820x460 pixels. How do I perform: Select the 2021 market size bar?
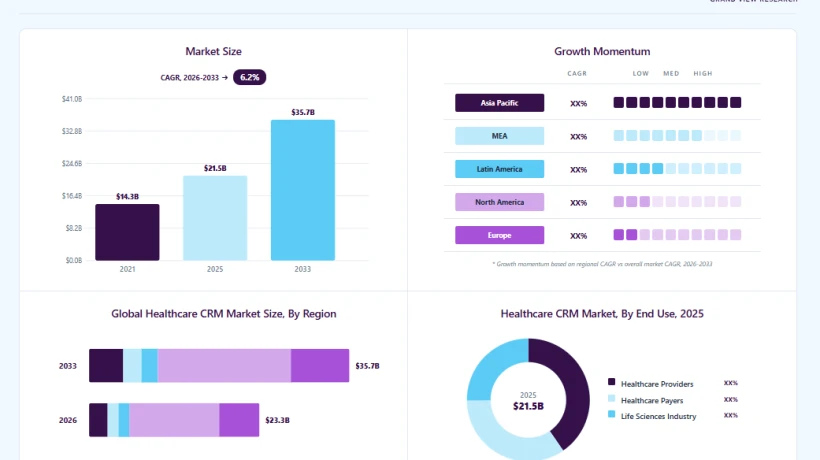[127, 232]
